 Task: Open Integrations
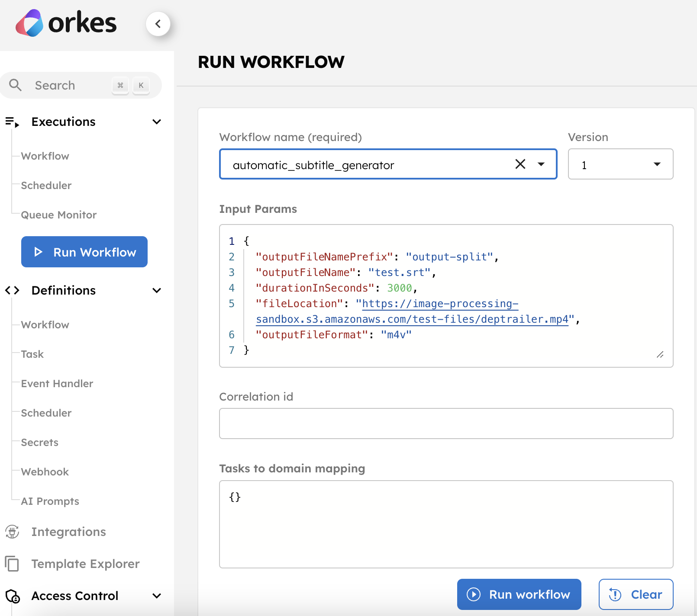[x=69, y=532]
